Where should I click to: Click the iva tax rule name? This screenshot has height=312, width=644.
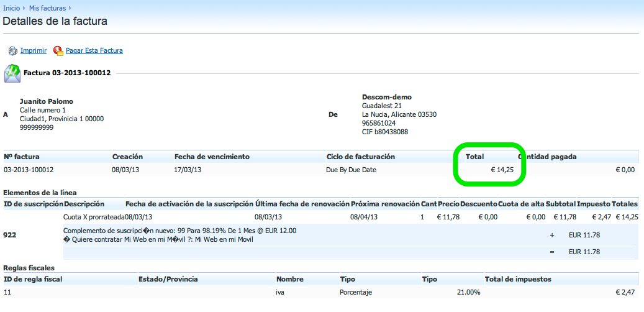pos(281,292)
